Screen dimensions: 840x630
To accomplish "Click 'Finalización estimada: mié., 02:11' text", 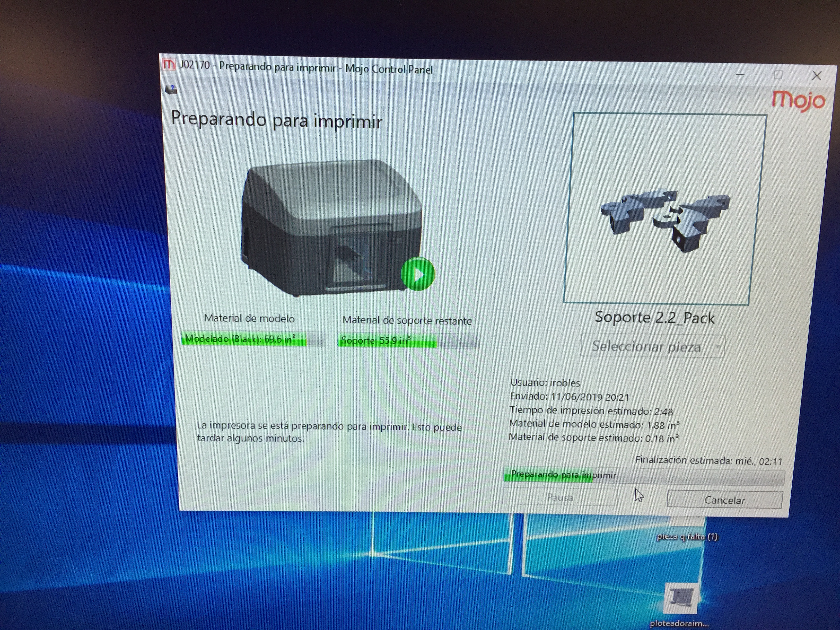I will (x=709, y=461).
